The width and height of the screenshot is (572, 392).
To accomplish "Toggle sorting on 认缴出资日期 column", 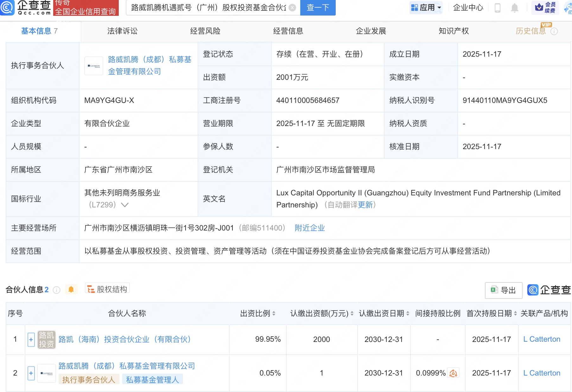I will coord(408,313).
